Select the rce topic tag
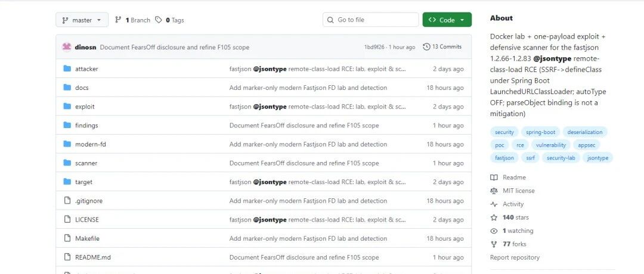 pos(520,145)
